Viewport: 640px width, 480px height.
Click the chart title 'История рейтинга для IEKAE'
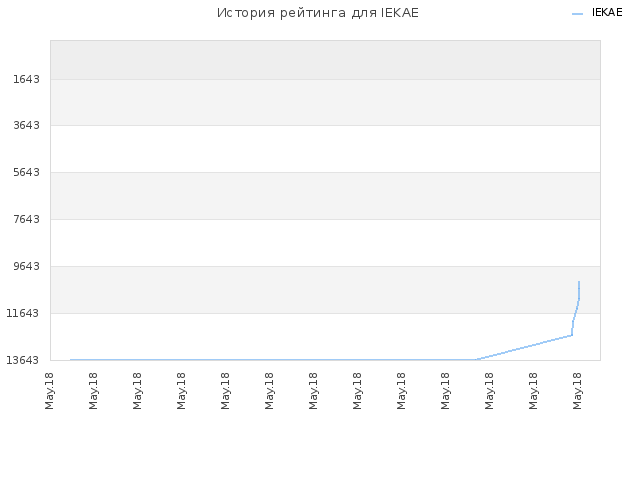[x=318, y=13]
